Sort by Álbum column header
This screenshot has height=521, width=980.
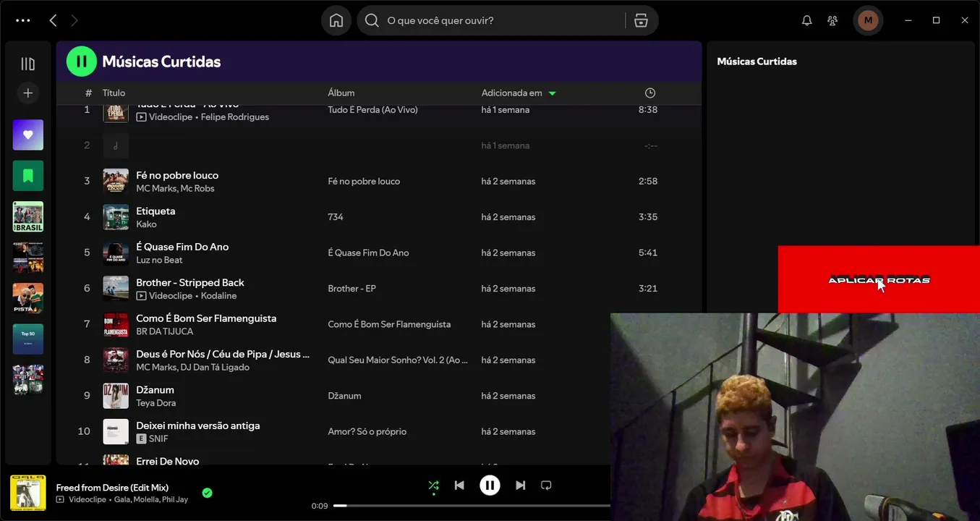pyautogui.click(x=341, y=93)
